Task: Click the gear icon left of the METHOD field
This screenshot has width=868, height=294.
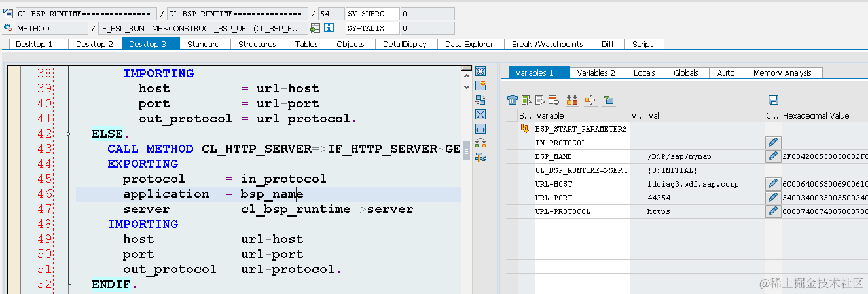Action: tap(8, 28)
